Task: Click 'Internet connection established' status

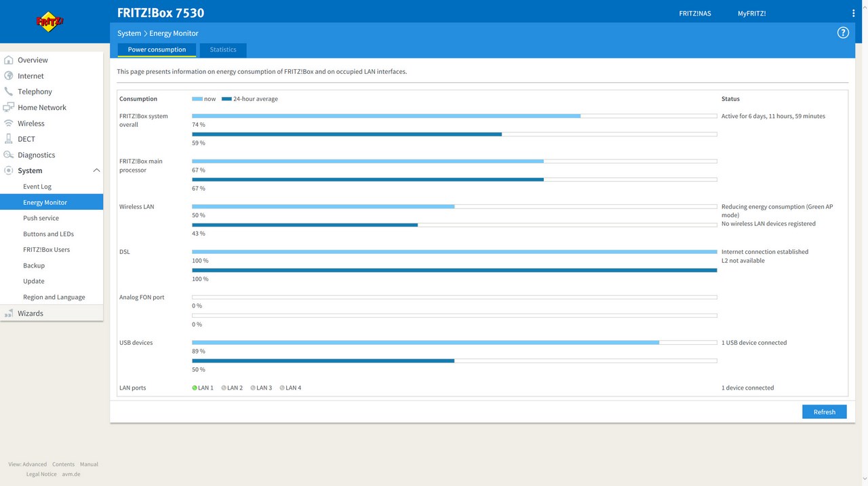Action: [x=765, y=252]
